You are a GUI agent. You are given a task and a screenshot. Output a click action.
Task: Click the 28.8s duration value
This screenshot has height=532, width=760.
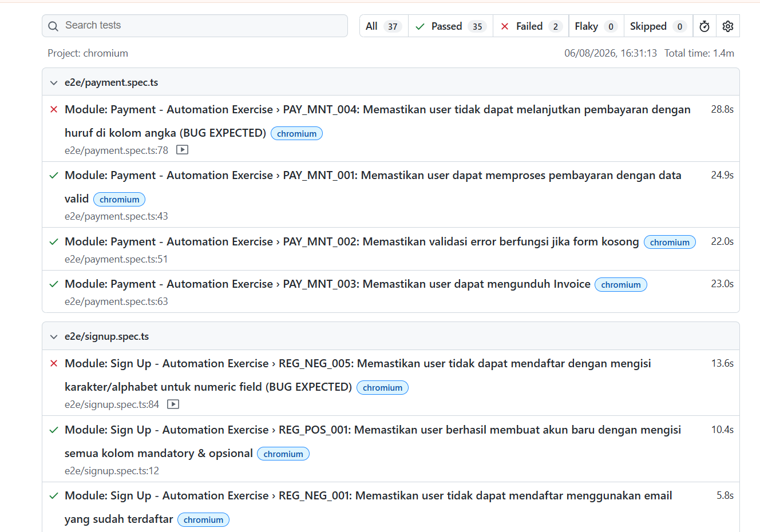click(x=722, y=109)
